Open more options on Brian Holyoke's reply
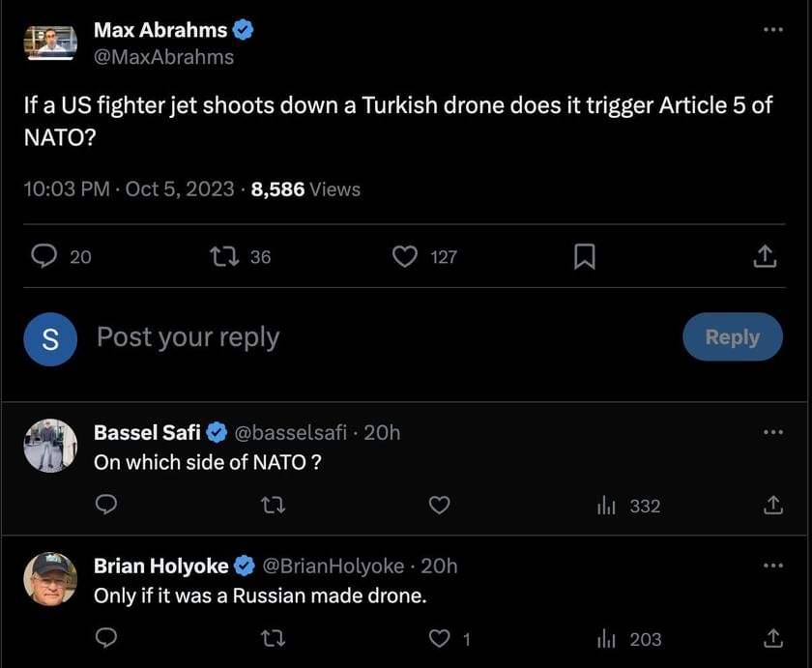The height and width of the screenshot is (668, 812). pos(772,565)
